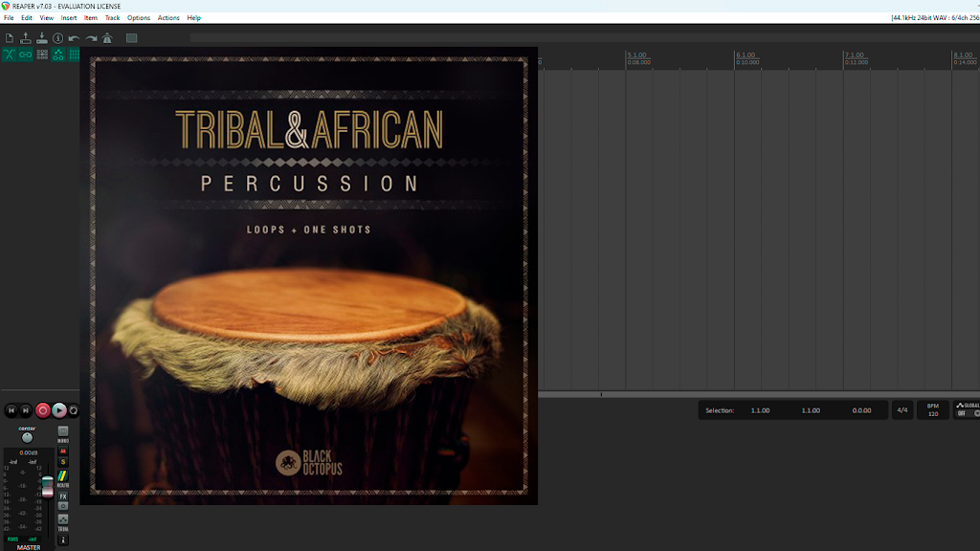Click the Save Project icon
The height and width of the screenshot is (551, 980).
pos(41,38)
